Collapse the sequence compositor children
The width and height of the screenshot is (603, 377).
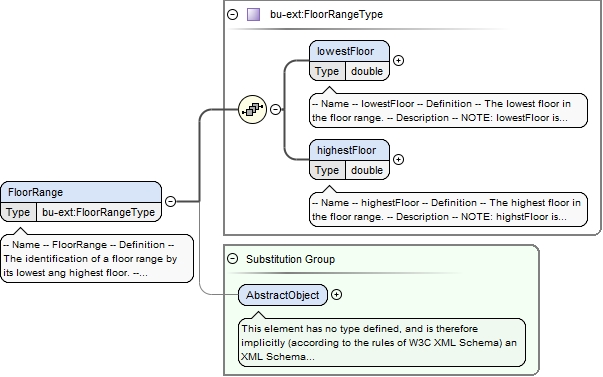[275, 110]
